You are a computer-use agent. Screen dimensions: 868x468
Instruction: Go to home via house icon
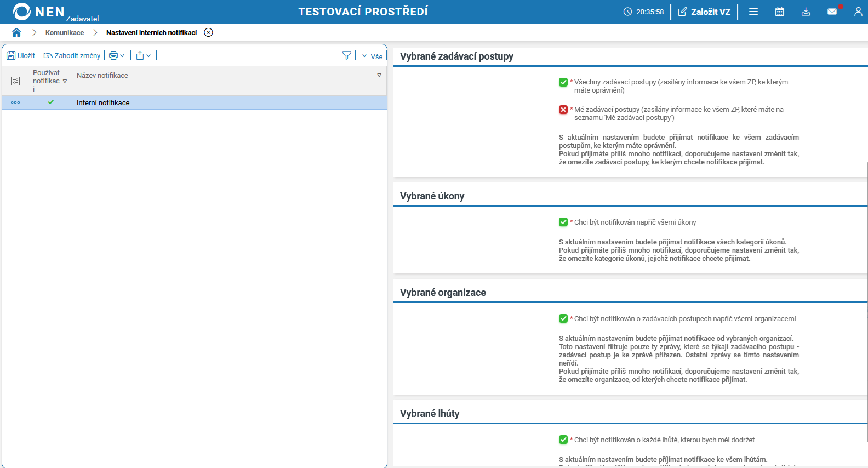(x=16, y=32)
